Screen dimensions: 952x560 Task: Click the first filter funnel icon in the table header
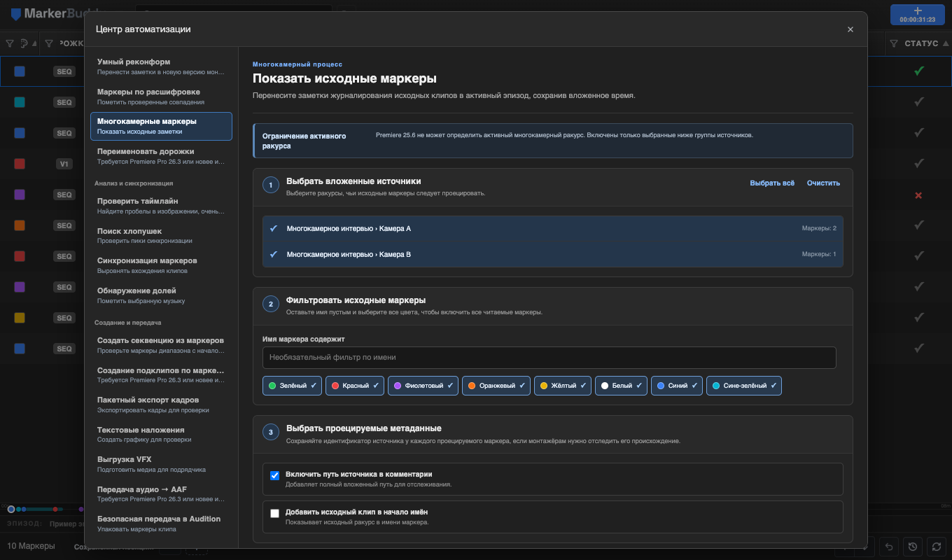(x=10, y=43)
